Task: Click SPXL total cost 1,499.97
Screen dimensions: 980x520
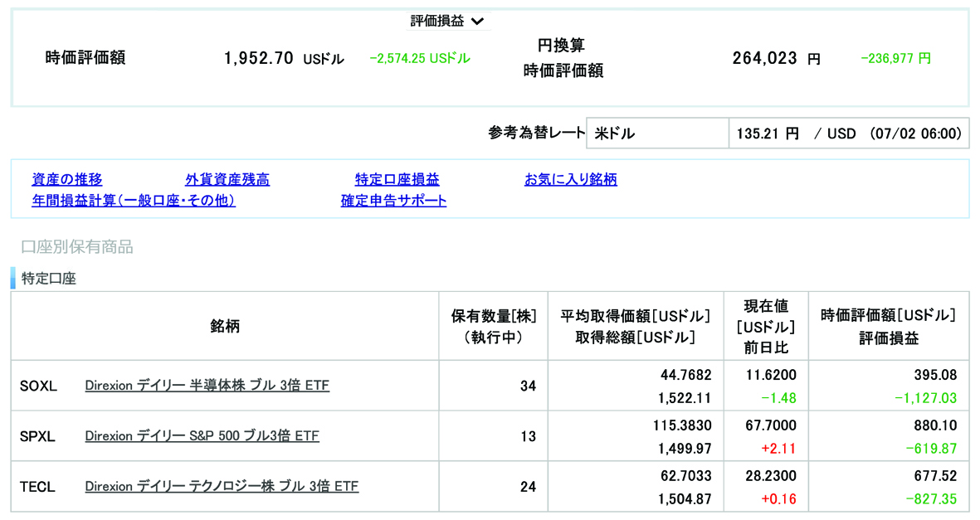Action: 685,449
